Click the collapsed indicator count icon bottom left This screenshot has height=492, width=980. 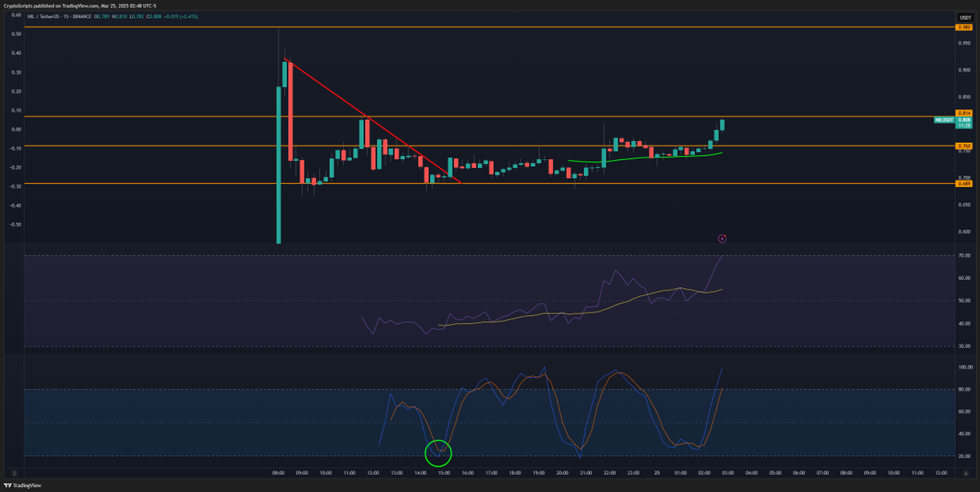point(14,472)
